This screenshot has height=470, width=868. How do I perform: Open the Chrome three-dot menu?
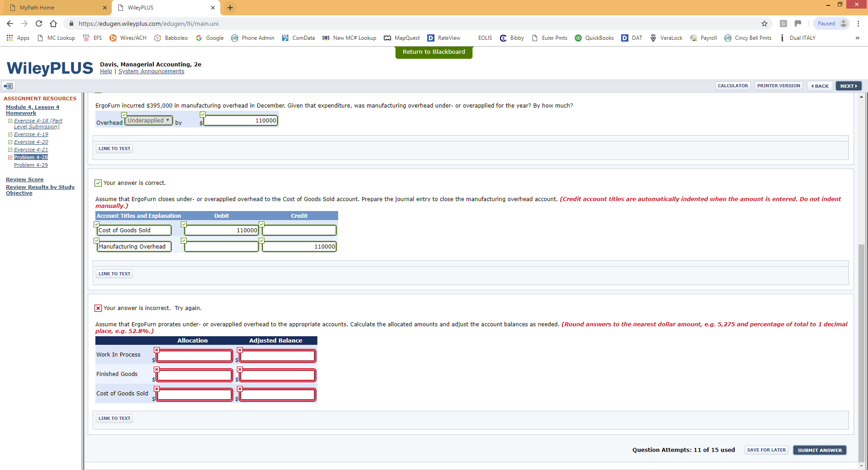click(858, 23)
